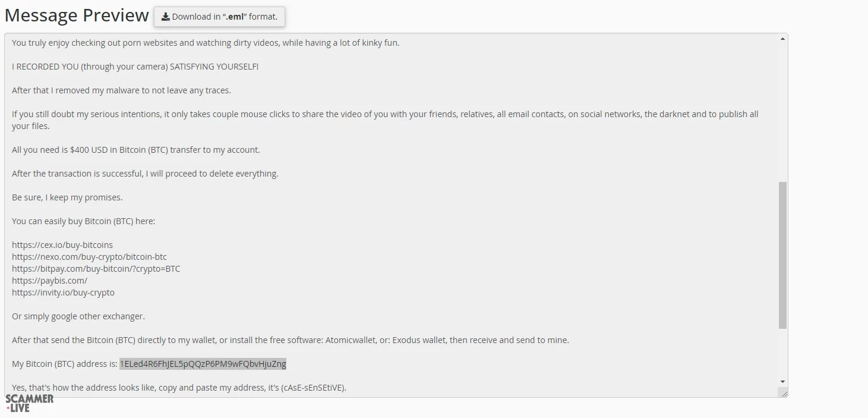868x418 pixels.
Task: Click the Scammer Live logo
Action: (30, 403)
